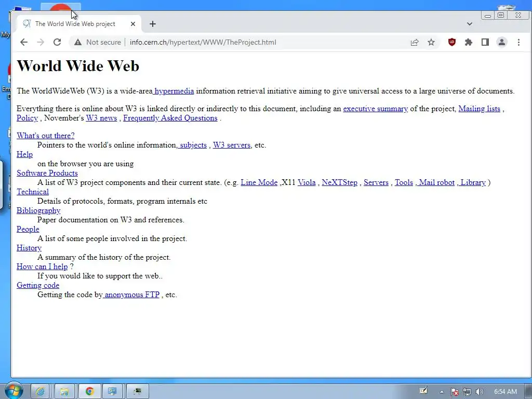Viewport: 532px width, 399px height.
Task: Select The World Wide Web project tab
Action: [x=75, y=24]
